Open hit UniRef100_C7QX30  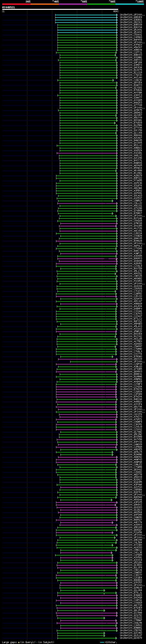point(131,75)
